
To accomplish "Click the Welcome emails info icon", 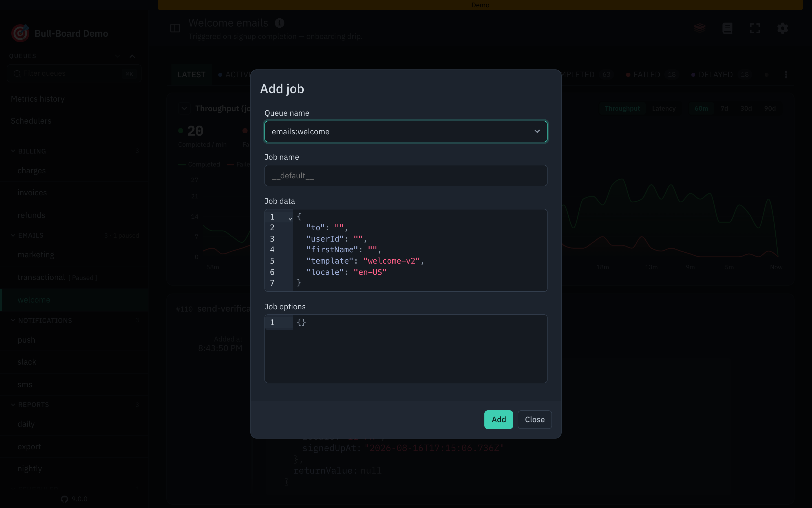I will tap(279, 23).
